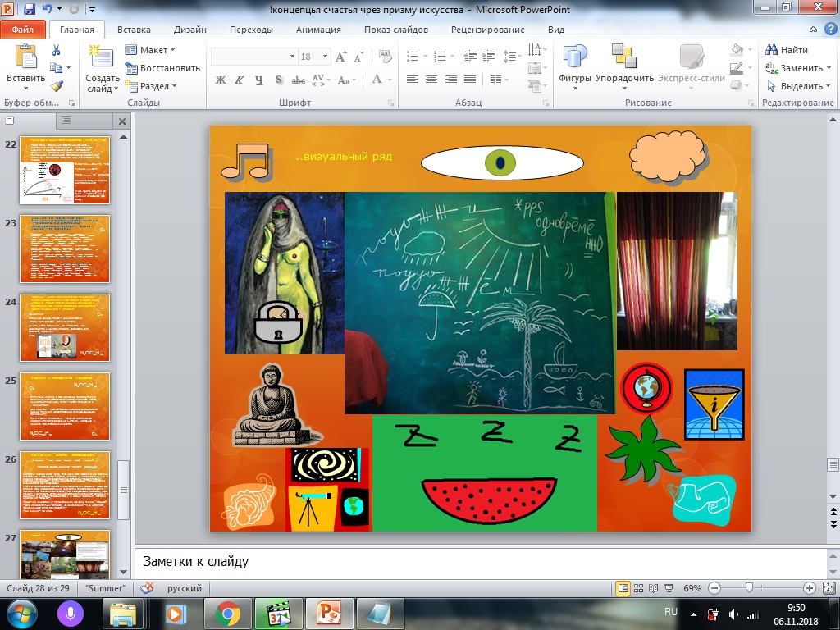The height and width of the screenshot is (630, 840).
Task: Start slideshow from status bar icon
Action: 669,588
